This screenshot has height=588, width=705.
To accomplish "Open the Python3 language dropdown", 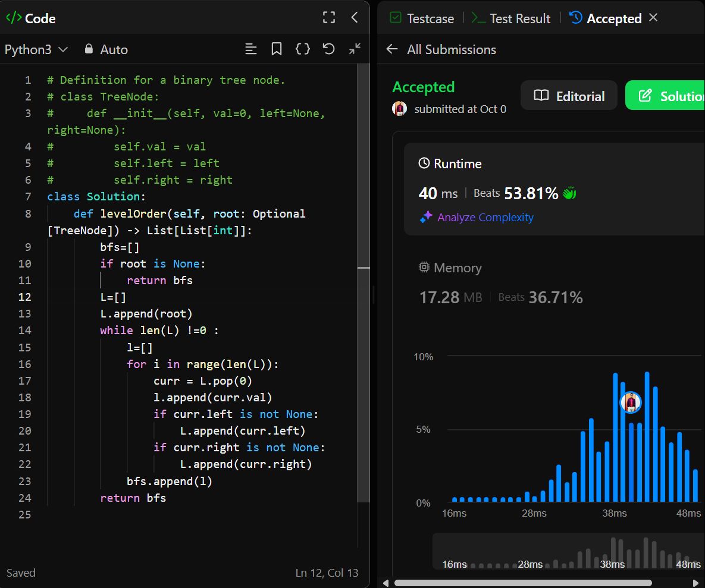I will tap(36, 50).
